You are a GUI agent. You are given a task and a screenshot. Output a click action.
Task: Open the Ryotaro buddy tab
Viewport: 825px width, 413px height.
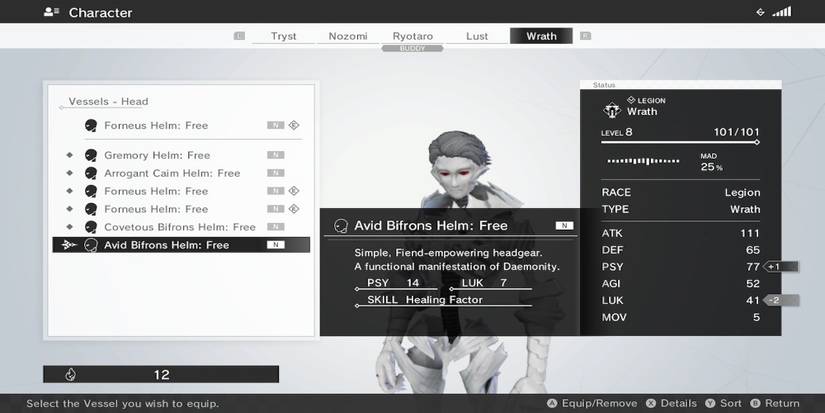pos(412,36)
